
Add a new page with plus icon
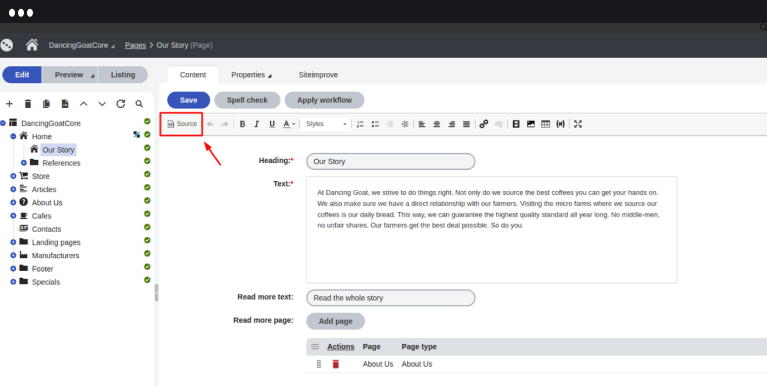tap(9, 104)
